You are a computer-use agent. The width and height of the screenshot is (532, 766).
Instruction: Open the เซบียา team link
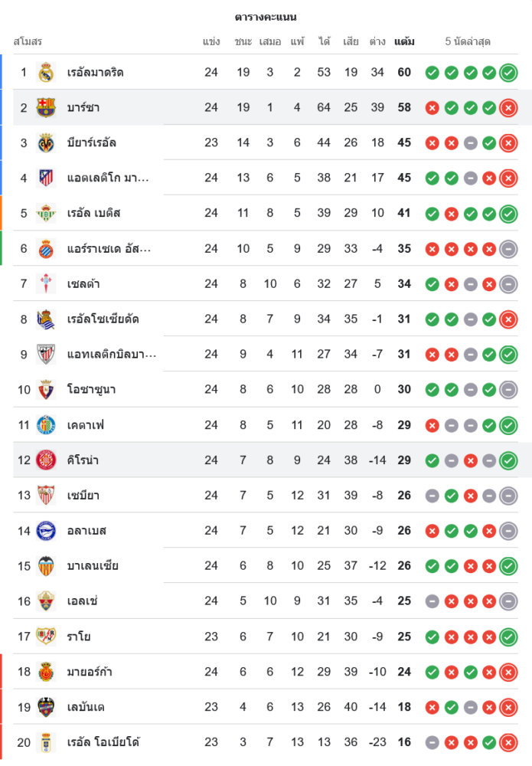point(83,496)
